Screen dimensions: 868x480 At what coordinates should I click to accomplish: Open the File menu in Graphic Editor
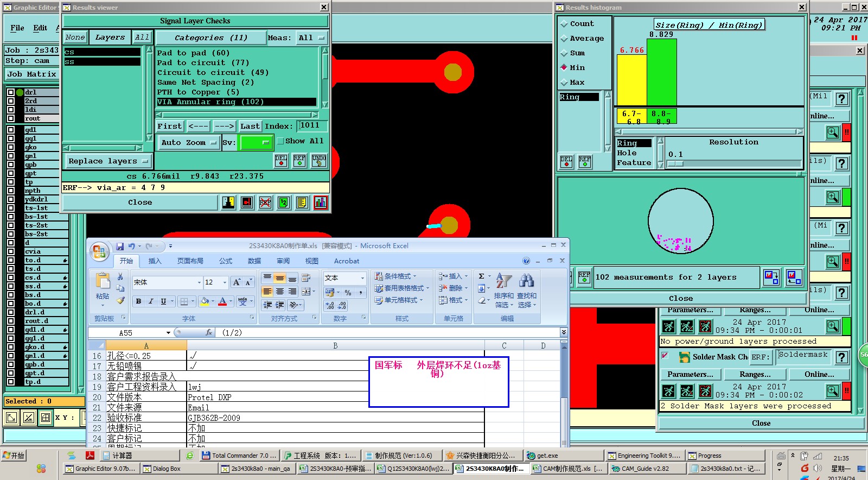coord(17,28)
